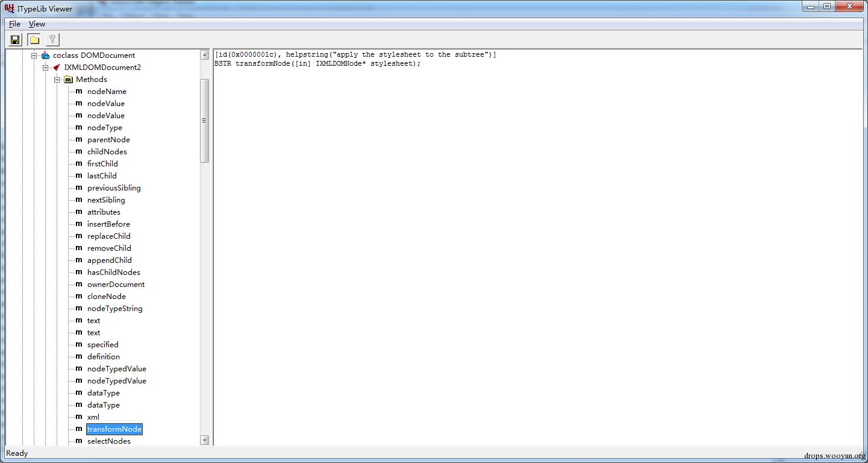Screen dimensions: 868x463
Task: Select the ownerDocument method
Action: click(116, 285)
